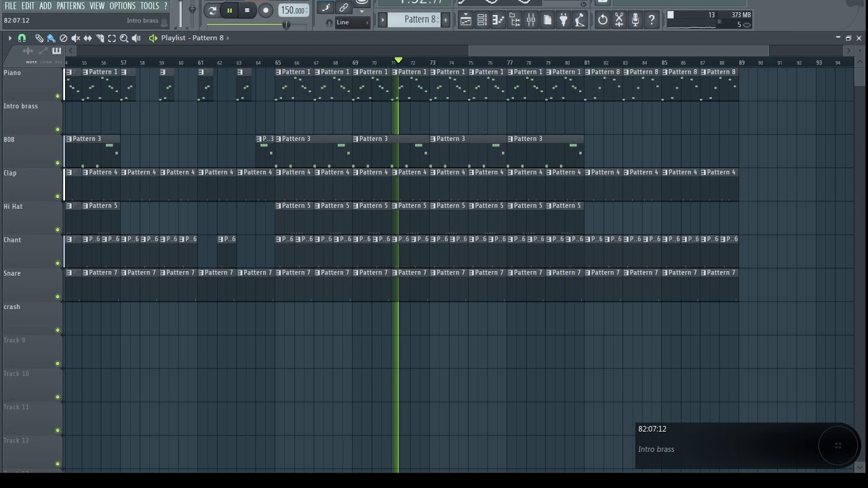Select the Paint brush tool
The image size is (868, 488).
pyautogui.click(x=51, y=38)
